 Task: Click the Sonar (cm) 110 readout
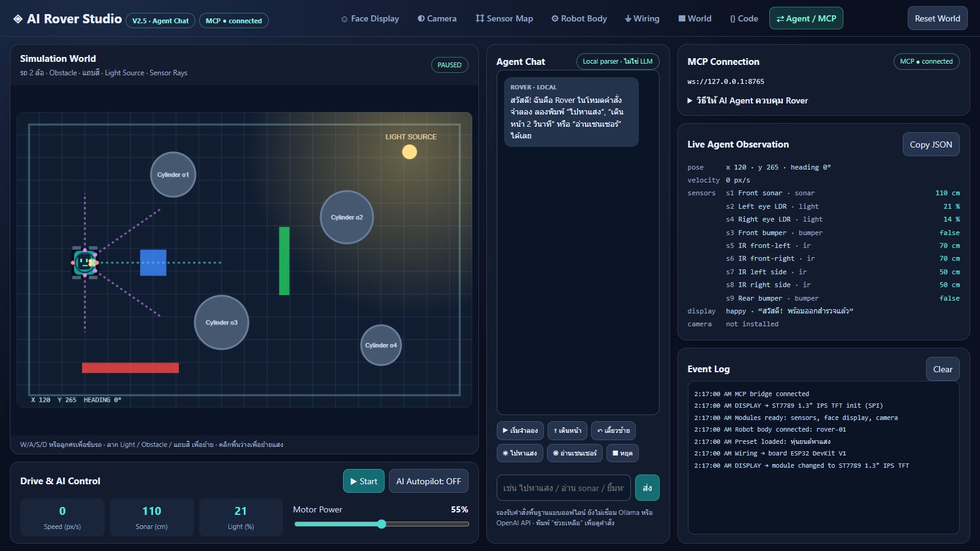pyautogui.click(x=152, y=517)
